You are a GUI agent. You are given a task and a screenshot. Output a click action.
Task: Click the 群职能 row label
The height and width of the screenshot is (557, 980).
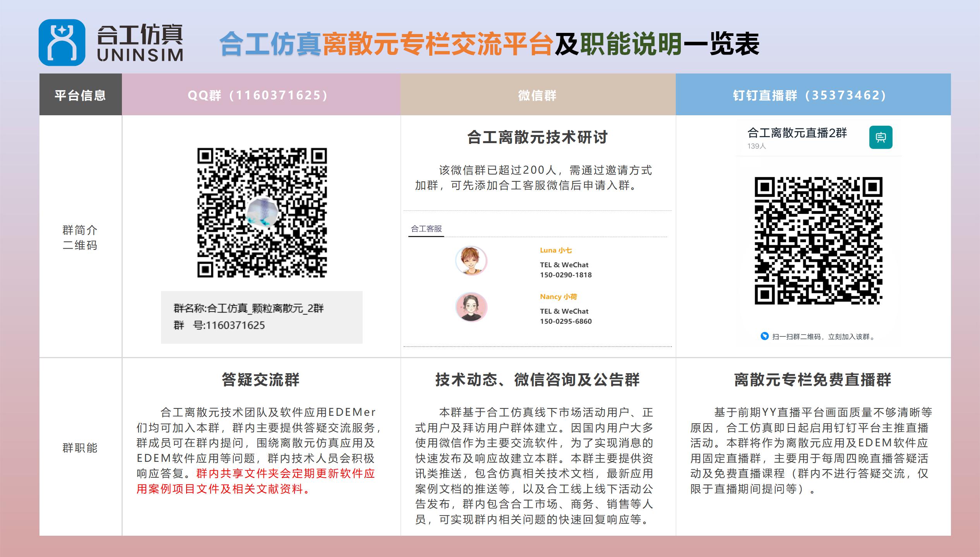pos(80,448)
